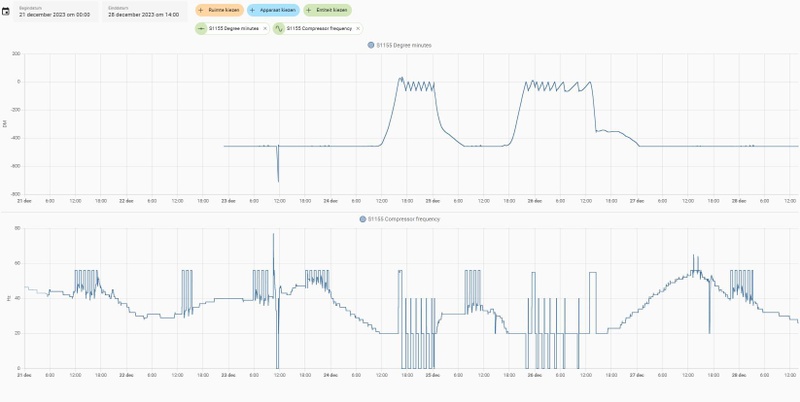The width and height of the screenshot is (800, 402).
Task: Remove the S1155 Compressor frequency chip
Action: 357,29
